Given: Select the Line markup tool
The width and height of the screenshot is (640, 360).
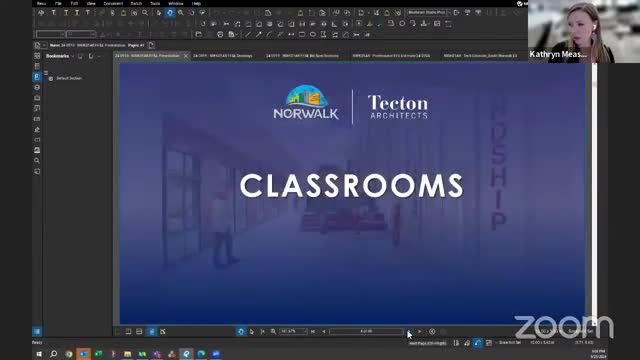Looking at the screenshot, I should click(x=248, y=35).
